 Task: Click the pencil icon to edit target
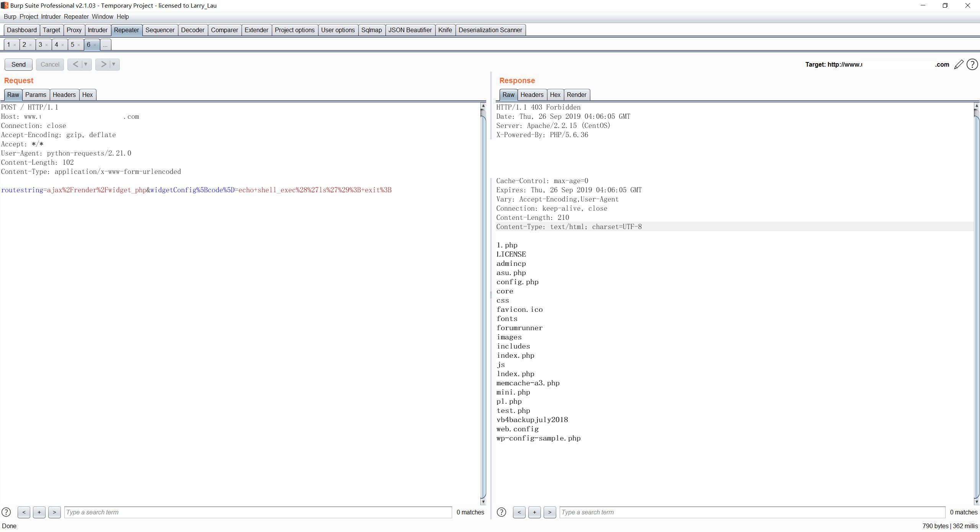pyautogui.click(x=959, y=64)
